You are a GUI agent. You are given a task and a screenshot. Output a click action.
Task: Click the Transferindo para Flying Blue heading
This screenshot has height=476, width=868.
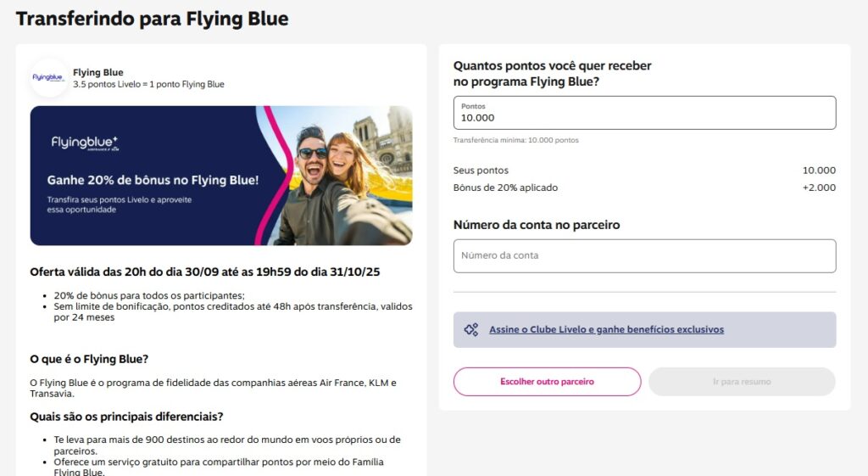tap(153, 19)
